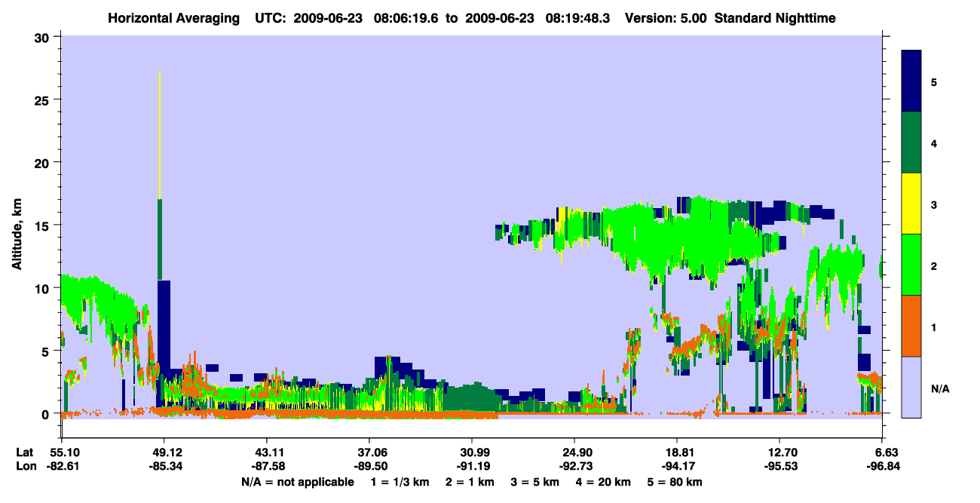Click the bright green colorbar segment labeled 2
Viewport: 980px width, 503px height.
(x=911, y=265)
